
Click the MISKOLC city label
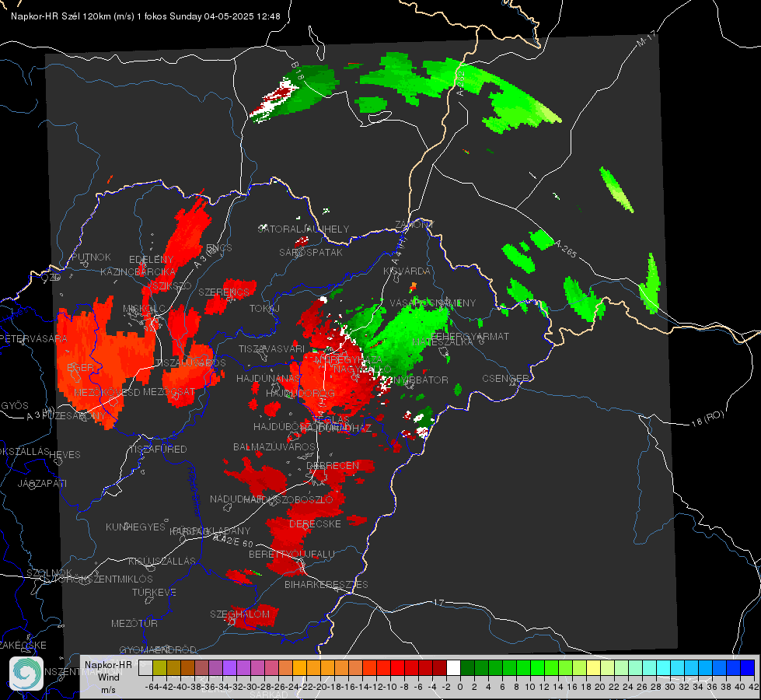tap(144, 309)
